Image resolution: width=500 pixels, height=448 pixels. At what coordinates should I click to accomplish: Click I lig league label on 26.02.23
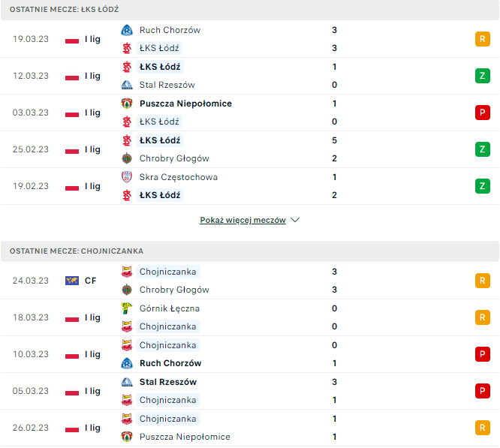coord(92,428)
